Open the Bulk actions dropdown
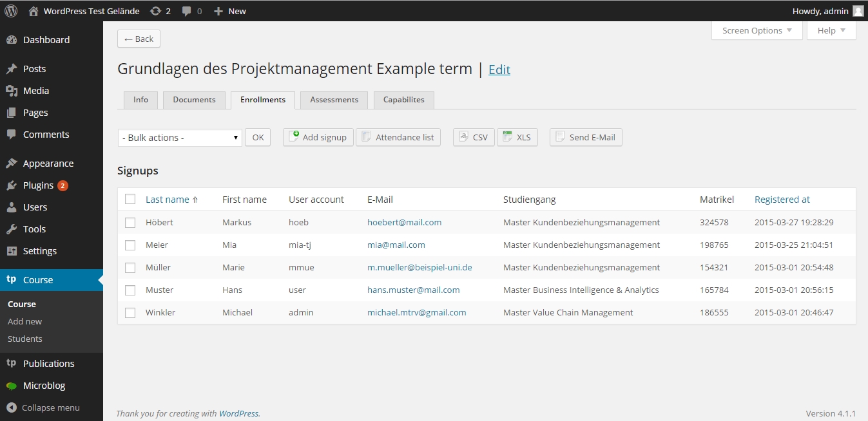868x421 pixels. [x=180, y=138]
